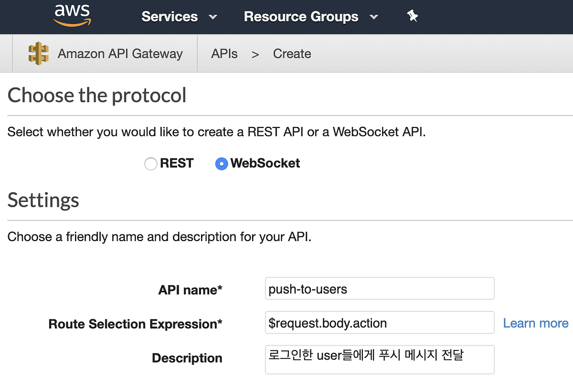
Task: Click the Choose the protocol heading
Action: pyautogui.click(x=96, y=95)
